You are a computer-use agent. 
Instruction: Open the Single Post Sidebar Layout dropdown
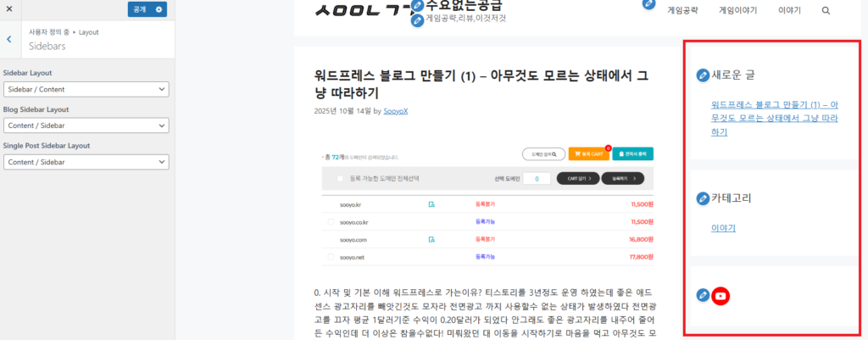tap(86, 162)
